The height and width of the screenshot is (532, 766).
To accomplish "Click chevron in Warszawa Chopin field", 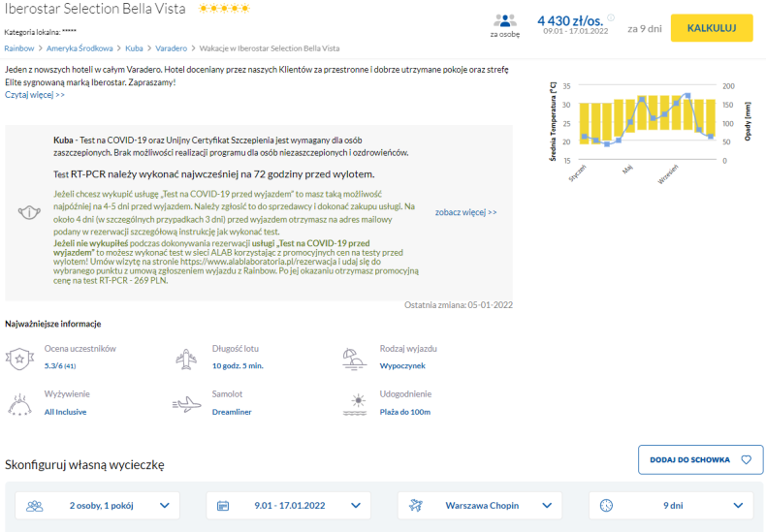I will tap(547, 506).
